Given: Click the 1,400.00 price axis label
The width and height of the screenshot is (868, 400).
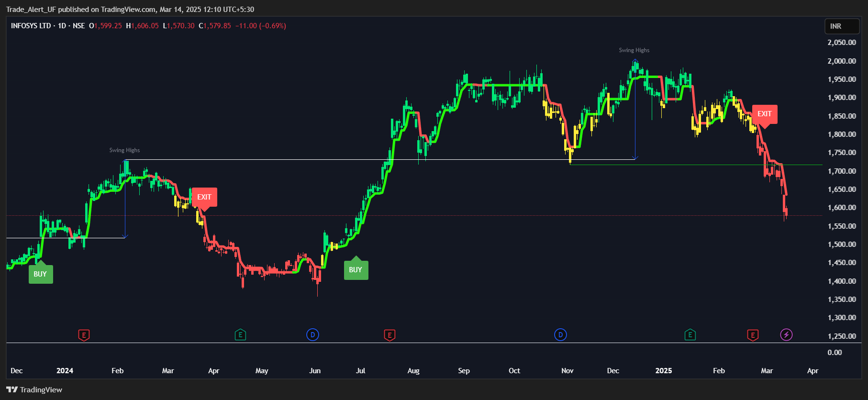Looking at the screenshot, I should (842, 281).
